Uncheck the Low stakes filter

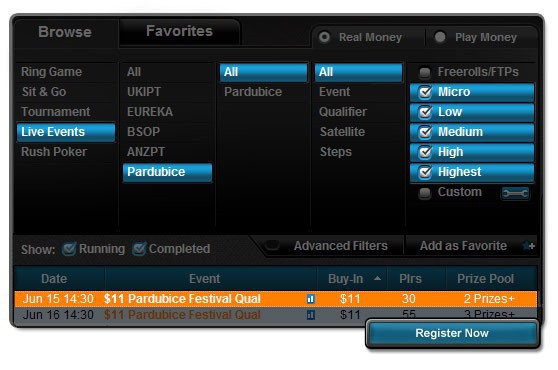(x=425, y=112)
